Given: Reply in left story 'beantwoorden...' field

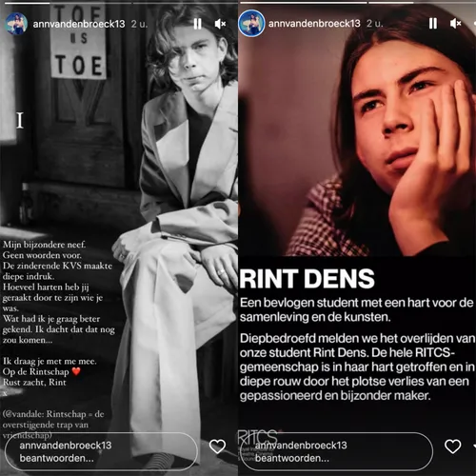Looking at the screenshot, I should [101, 451].
